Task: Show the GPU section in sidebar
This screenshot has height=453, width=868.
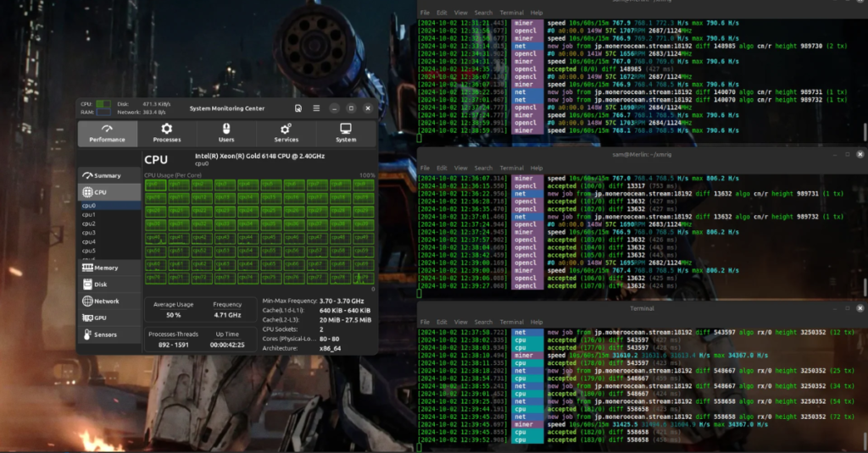Action: coord(100,318)
